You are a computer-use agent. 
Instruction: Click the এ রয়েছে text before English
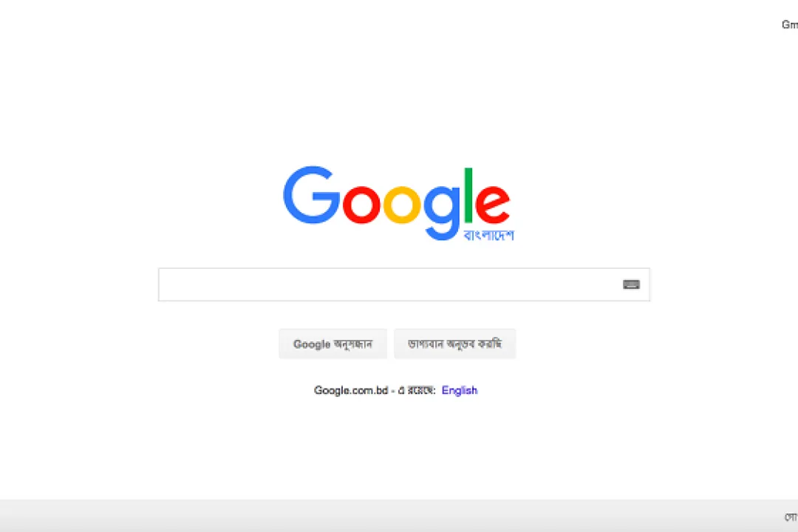(416, 390)
